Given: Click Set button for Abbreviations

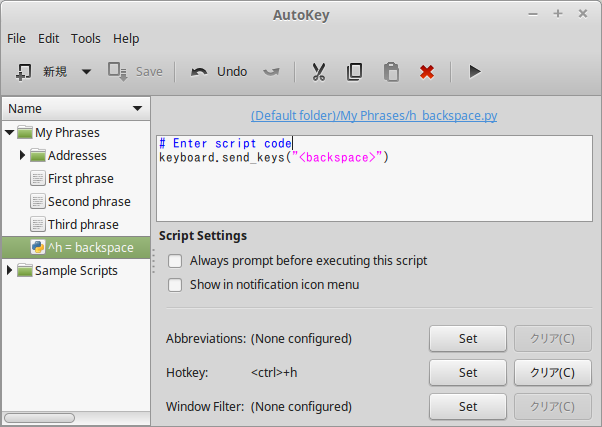Looking at the screenshot, I should (468, 339).
